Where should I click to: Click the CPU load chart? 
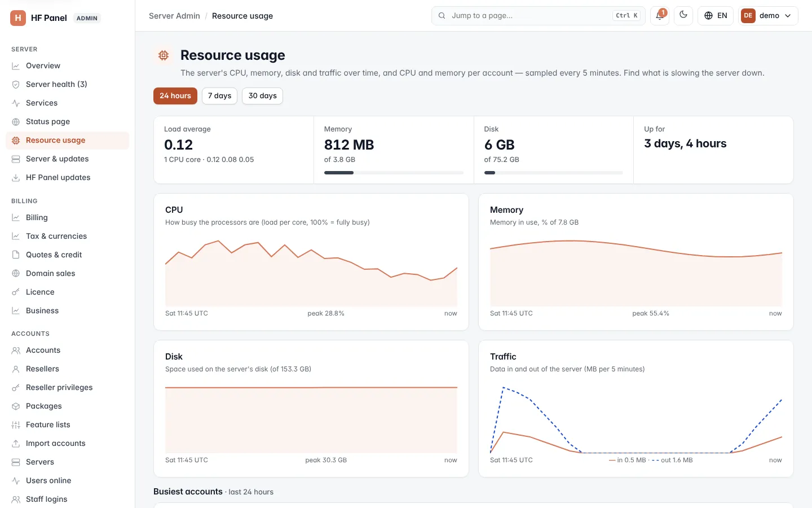point(311,273)
